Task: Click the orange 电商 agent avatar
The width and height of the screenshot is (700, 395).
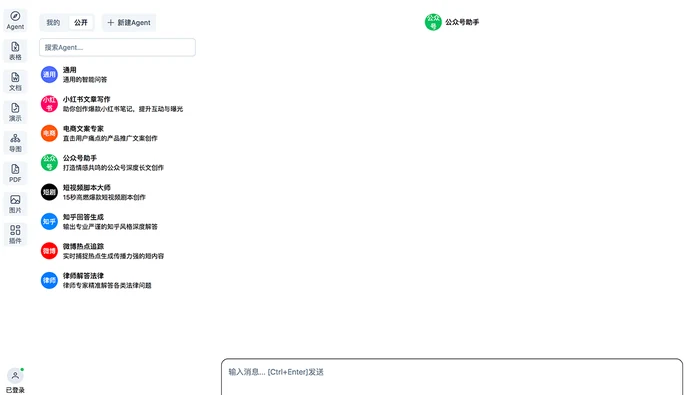Action: [49, 133]
